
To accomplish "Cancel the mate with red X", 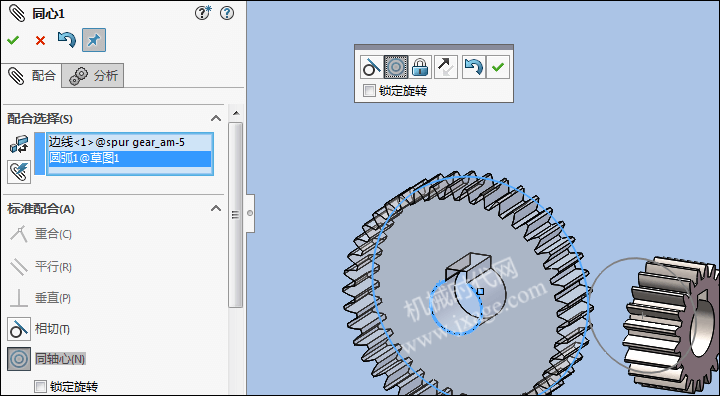I will click(x=40, y=40).
